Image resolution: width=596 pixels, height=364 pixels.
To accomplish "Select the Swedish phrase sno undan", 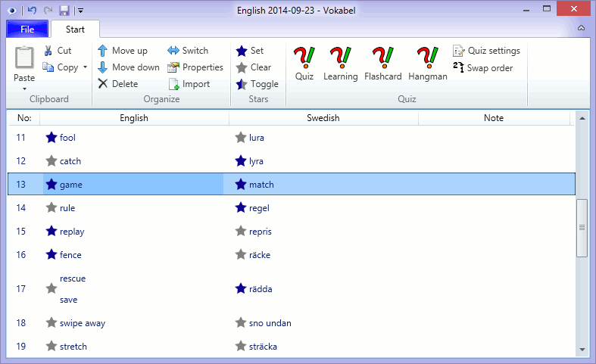I will point(270,323).
